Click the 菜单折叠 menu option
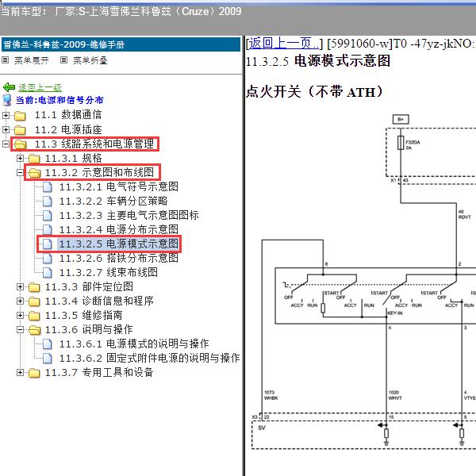Screen dimensions: 476x476 [90, 60]
